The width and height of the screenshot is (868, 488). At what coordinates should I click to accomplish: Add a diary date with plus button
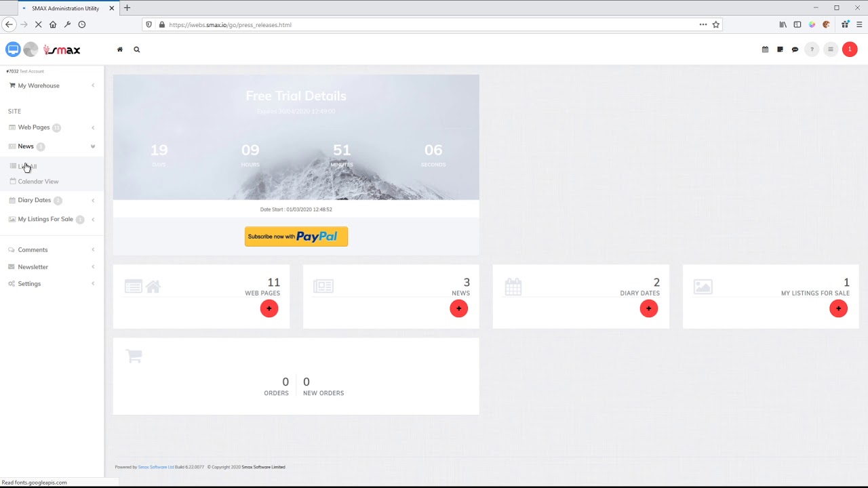click(649, 308)
